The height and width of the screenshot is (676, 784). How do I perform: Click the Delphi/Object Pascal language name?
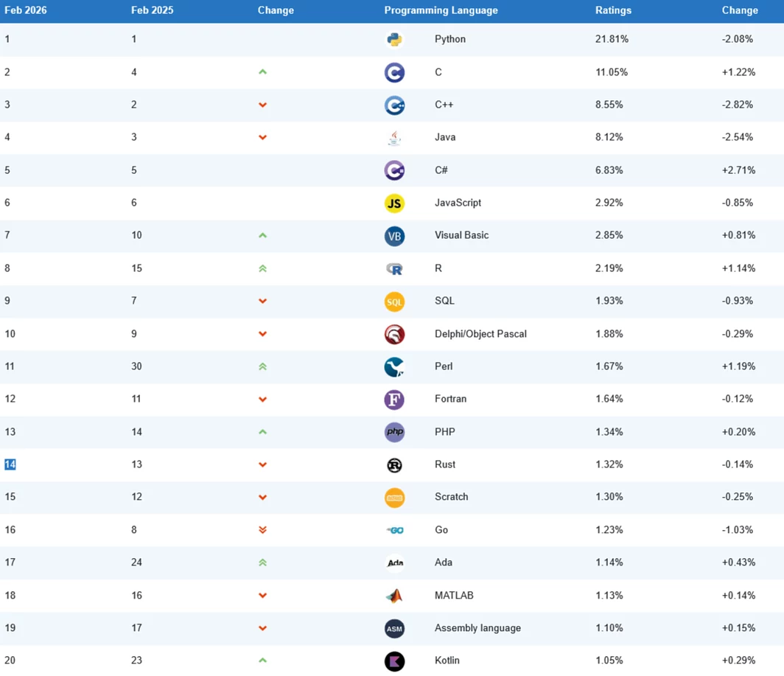point(480,334)
